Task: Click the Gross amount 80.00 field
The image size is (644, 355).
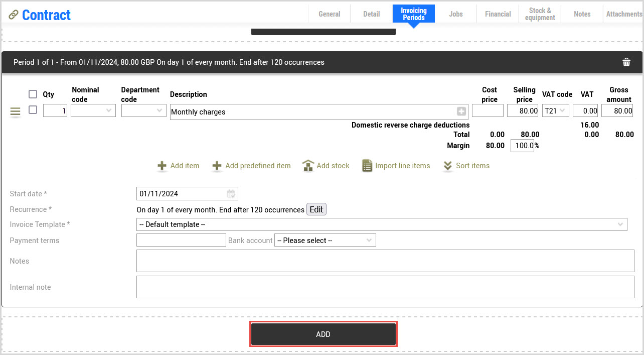Action: tap(617, 110)
